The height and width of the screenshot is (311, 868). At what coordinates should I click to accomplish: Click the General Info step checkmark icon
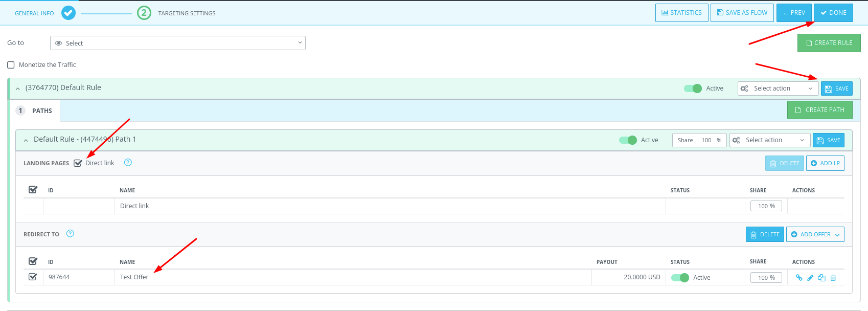click(x=68, y=13)
